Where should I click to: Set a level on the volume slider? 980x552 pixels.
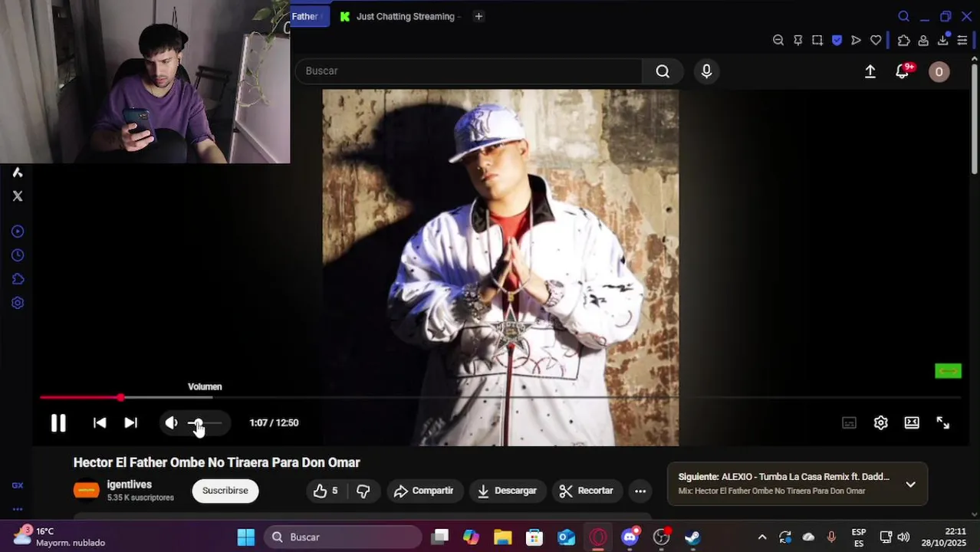pyautogui.click(x=205, y=422)
